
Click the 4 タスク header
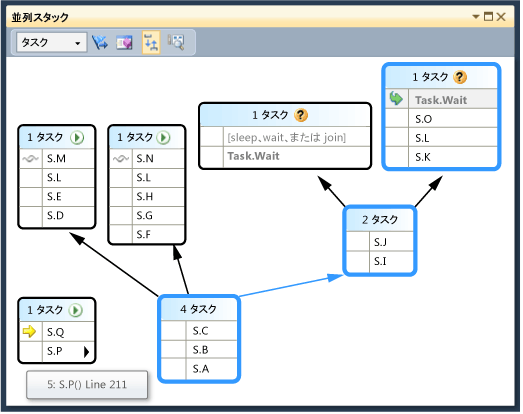199,309
